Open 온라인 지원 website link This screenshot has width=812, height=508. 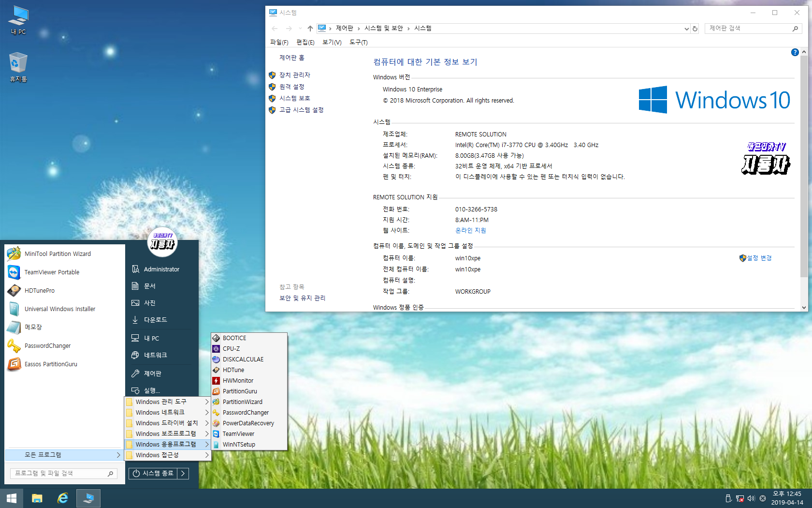(x=470, y=230)
